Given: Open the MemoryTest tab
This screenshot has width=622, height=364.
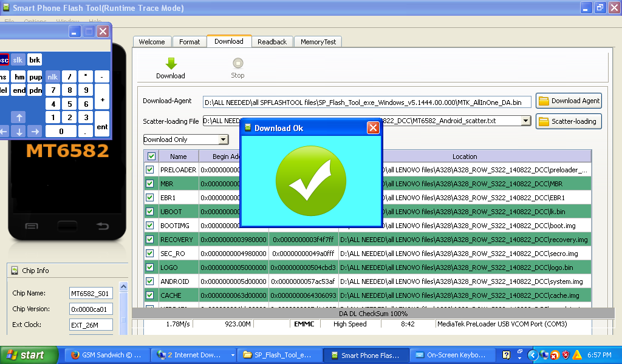Looking at the screenshot, I should point(318,42).
